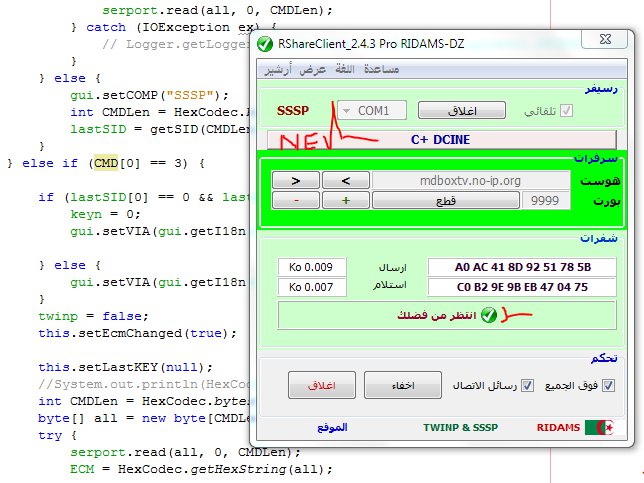Open the الموقع website link
This screenshot has height=483, width=644.
(x=332, y=428)
